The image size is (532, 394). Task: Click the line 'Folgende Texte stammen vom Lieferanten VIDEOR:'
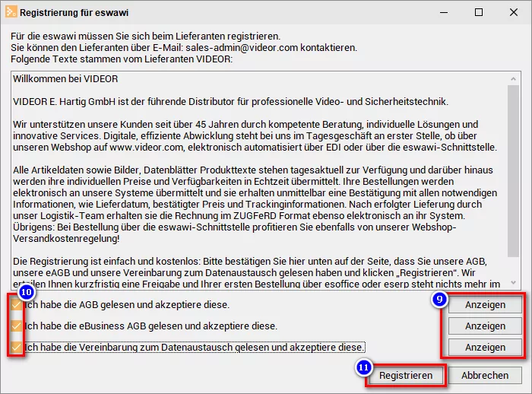tap(122, 59)
